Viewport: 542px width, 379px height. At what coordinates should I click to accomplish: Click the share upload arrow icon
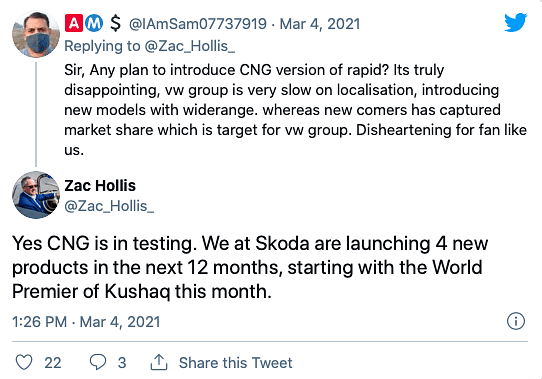tap(159, 362)
